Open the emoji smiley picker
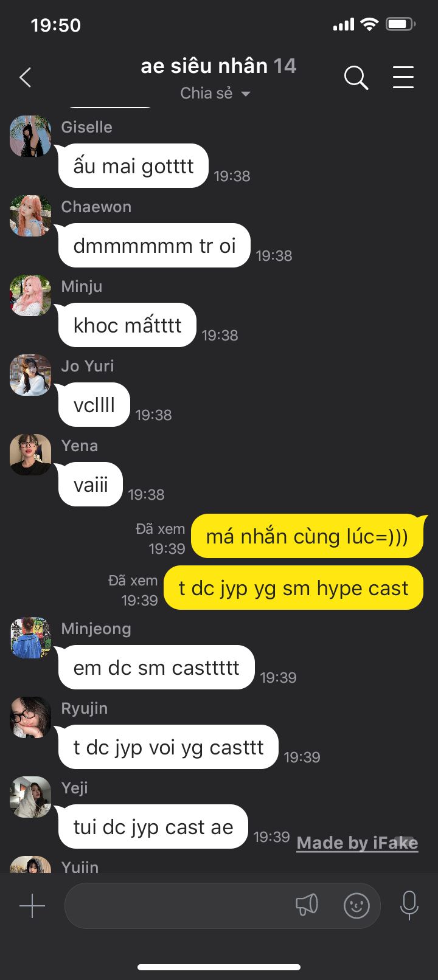This screenshot has height=980, width=438. tap(357, 906)
